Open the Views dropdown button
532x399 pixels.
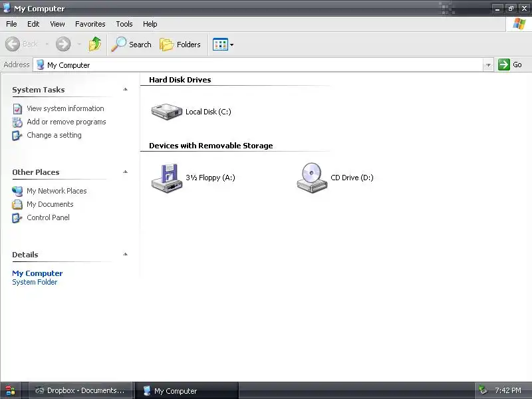point(223,45)
